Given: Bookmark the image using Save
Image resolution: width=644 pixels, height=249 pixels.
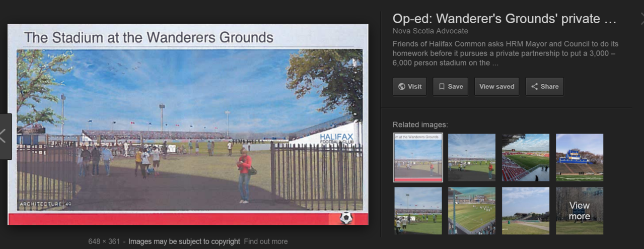Looking at the screenshot, I should (451, 86).
